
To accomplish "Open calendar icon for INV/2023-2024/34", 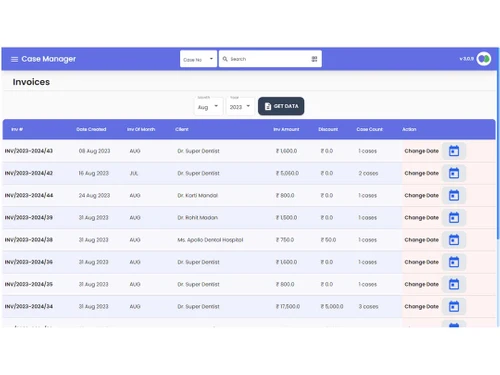I will [x=454, y=307].
